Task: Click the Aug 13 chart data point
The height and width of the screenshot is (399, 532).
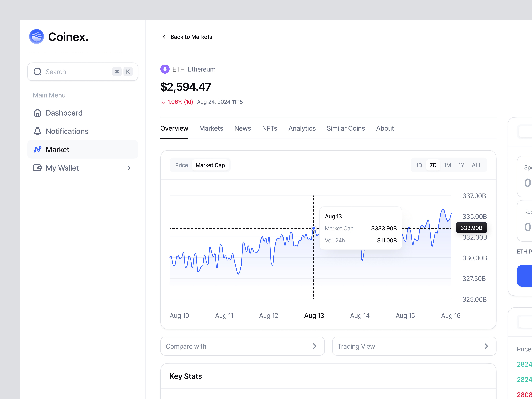Action: pos(314,228)
